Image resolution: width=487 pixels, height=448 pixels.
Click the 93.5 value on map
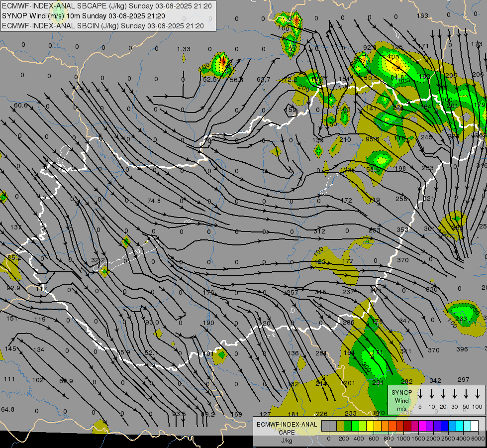[179, 414]
